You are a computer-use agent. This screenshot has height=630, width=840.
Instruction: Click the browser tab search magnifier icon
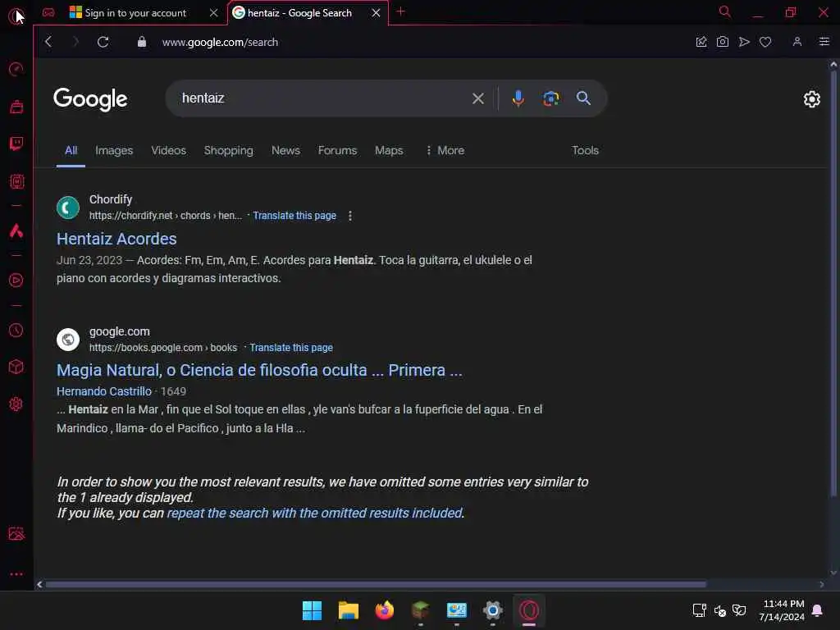(724, 11)
